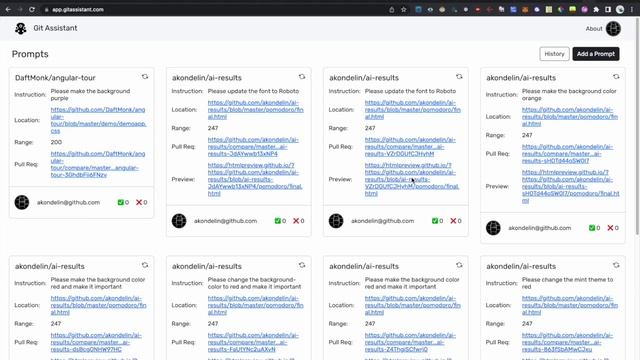Click green check on VZrDGUfCJHvhM Roboto card
Viewport: 640px width, 360px height.
pyautogui.click(x=435, y=221)
